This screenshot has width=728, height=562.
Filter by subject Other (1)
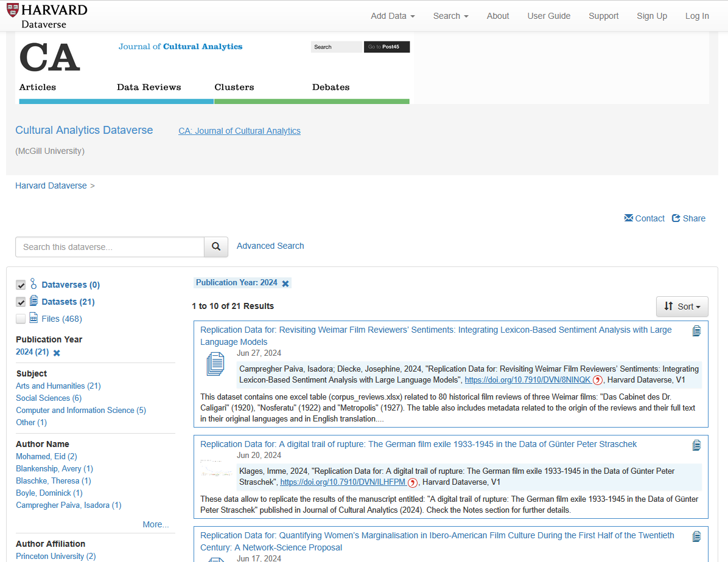point(31,422)
